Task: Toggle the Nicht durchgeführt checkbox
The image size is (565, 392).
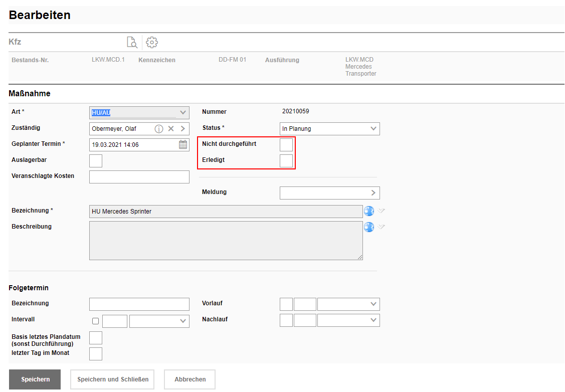Action: [286, 145]
